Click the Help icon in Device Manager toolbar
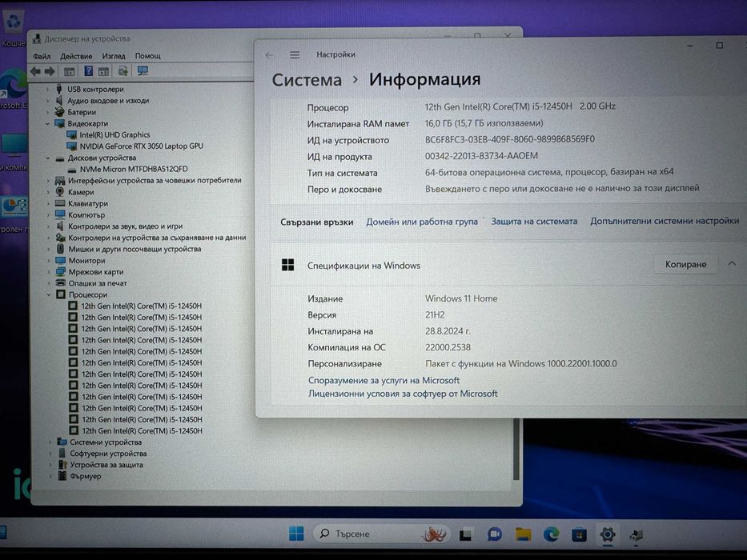Screen dimensions: 747x560 (89, 71)
